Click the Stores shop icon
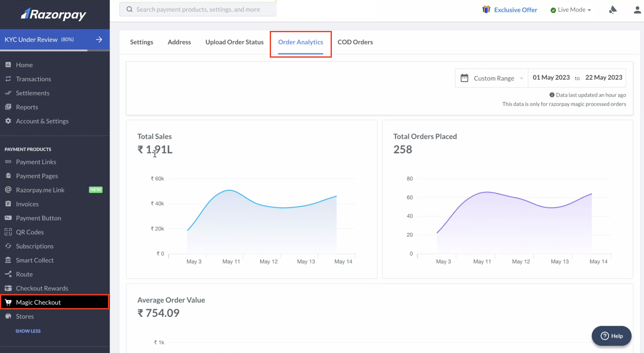This screenshot has width=644, height=353. (x=8, y=316)
